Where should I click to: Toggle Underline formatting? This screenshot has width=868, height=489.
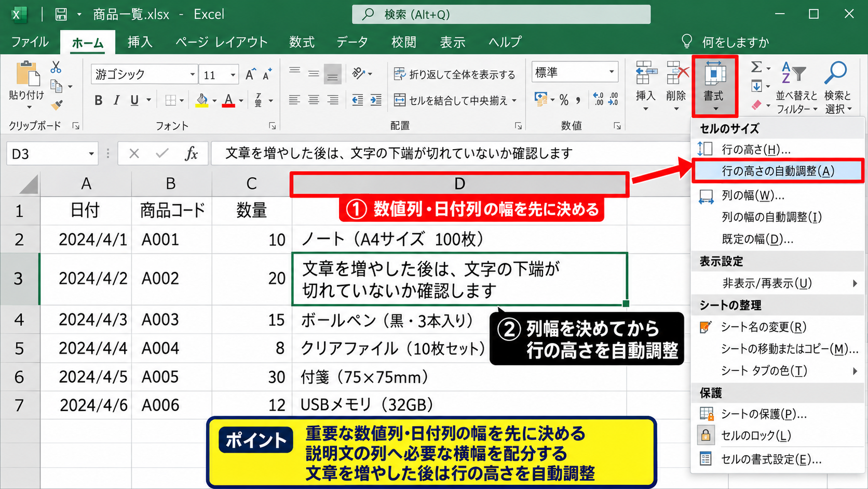click(134, 100)
